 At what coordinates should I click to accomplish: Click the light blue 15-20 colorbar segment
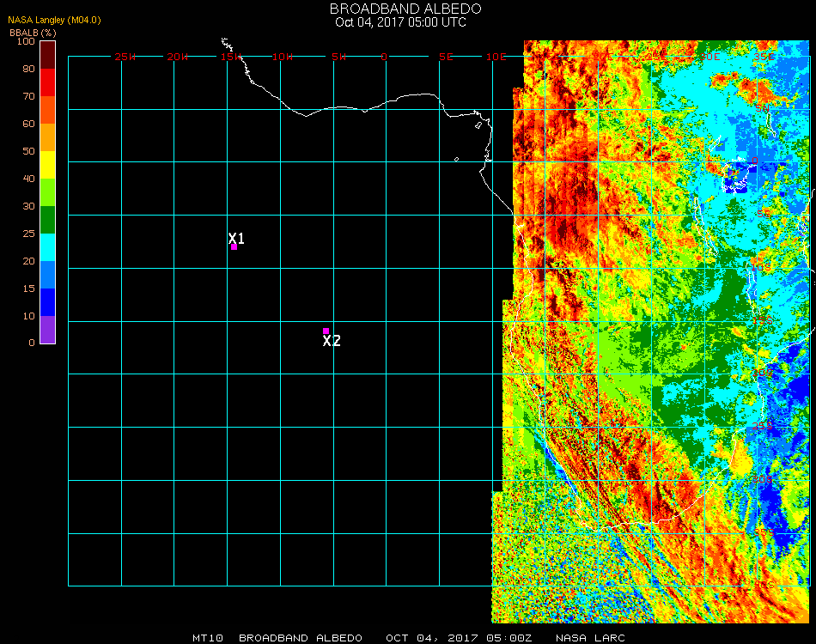47,275
